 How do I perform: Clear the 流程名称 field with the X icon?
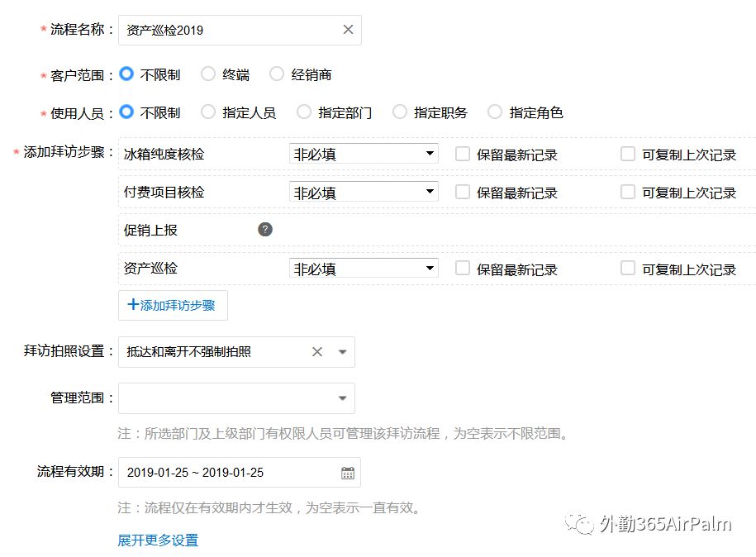[x=348, y=30]
